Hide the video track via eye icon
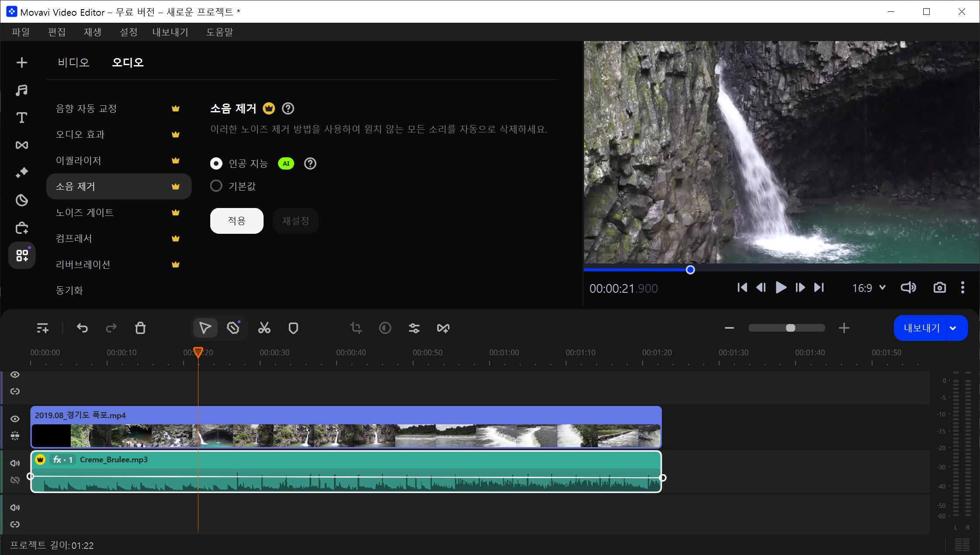Viewport: 980px width, 555px height. [15, 419]
